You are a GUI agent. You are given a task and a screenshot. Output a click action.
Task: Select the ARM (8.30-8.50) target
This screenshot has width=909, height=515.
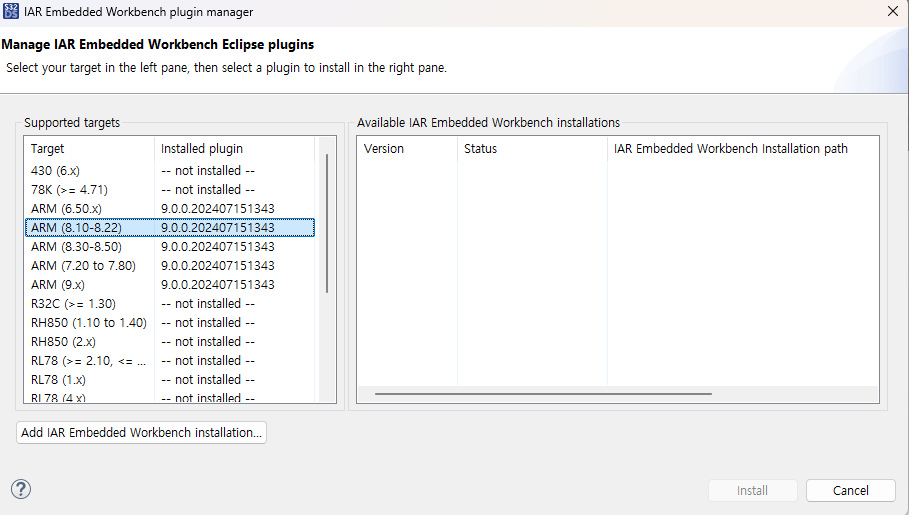click(x=170, y=246)
